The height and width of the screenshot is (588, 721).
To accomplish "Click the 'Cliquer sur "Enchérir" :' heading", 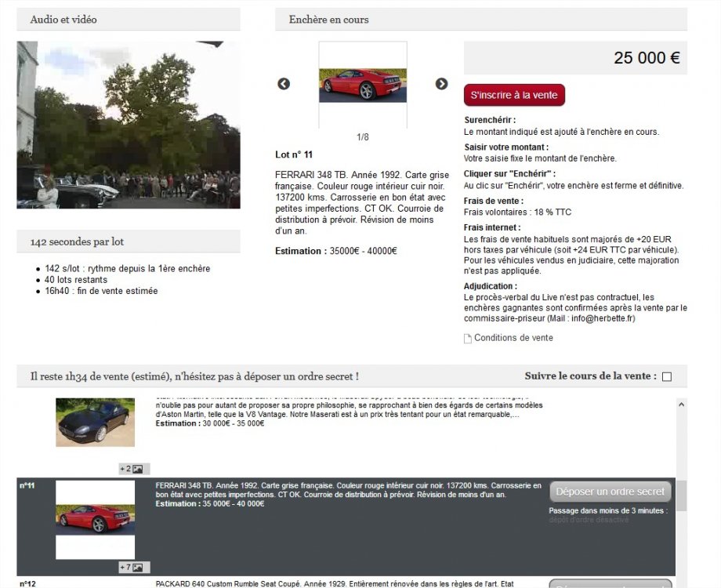I will (509, 173).
